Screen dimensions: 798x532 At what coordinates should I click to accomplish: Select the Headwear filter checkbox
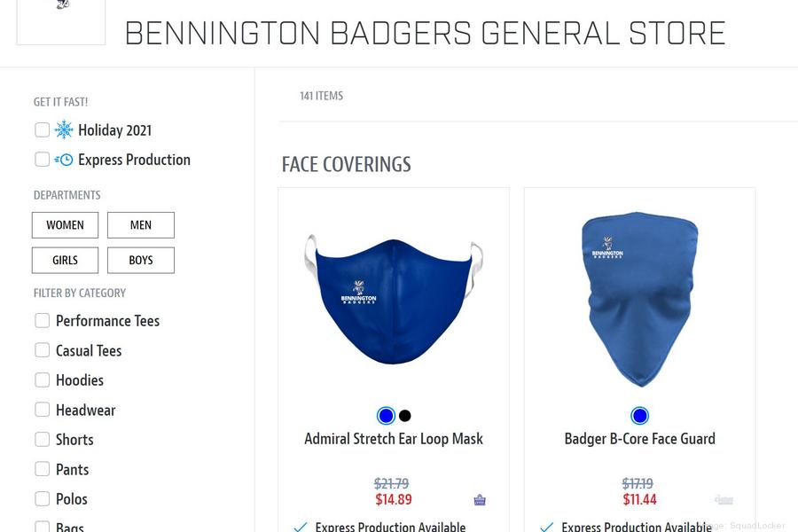(43, 410)
